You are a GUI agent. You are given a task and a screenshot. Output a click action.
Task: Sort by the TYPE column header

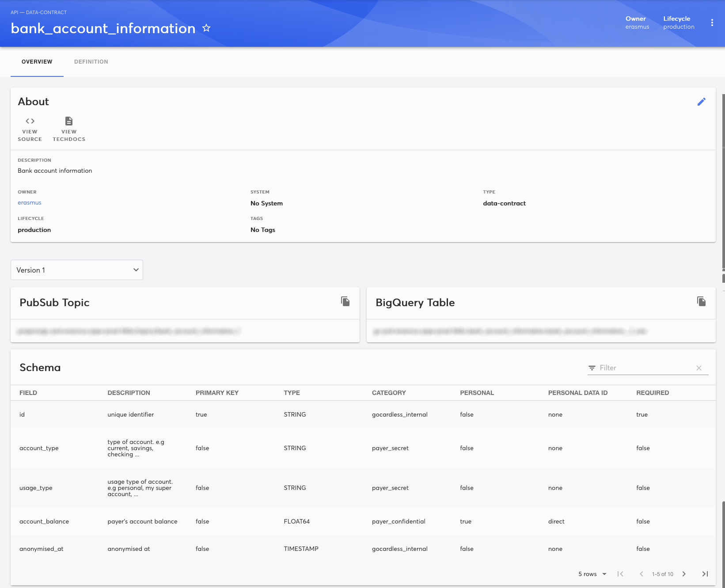pyautogui.click(x=292, y=393)
